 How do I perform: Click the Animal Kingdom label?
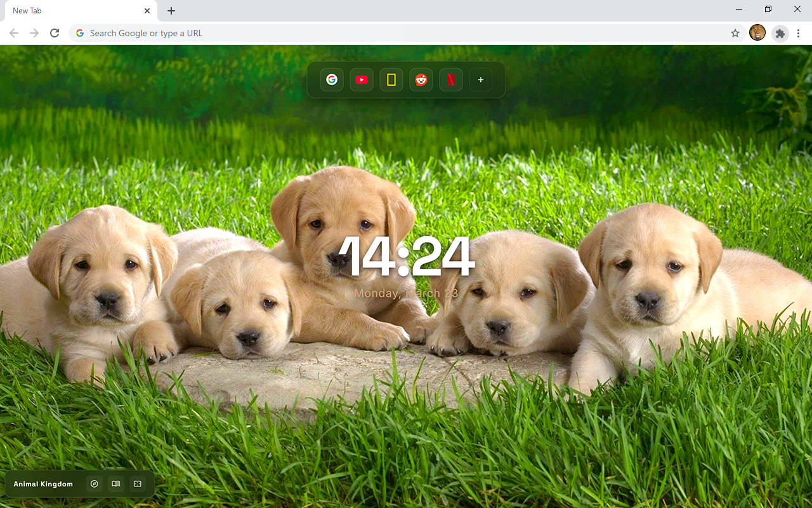[43, 484]
